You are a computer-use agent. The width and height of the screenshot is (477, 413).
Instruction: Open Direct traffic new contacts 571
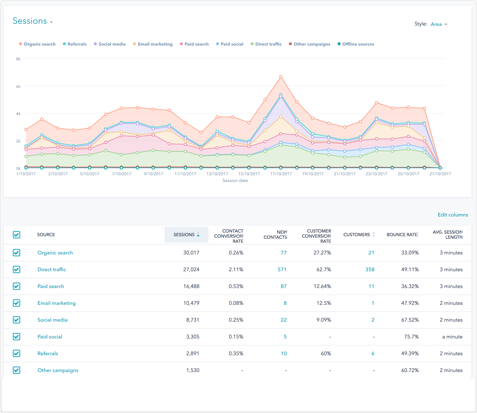point(282,269)
